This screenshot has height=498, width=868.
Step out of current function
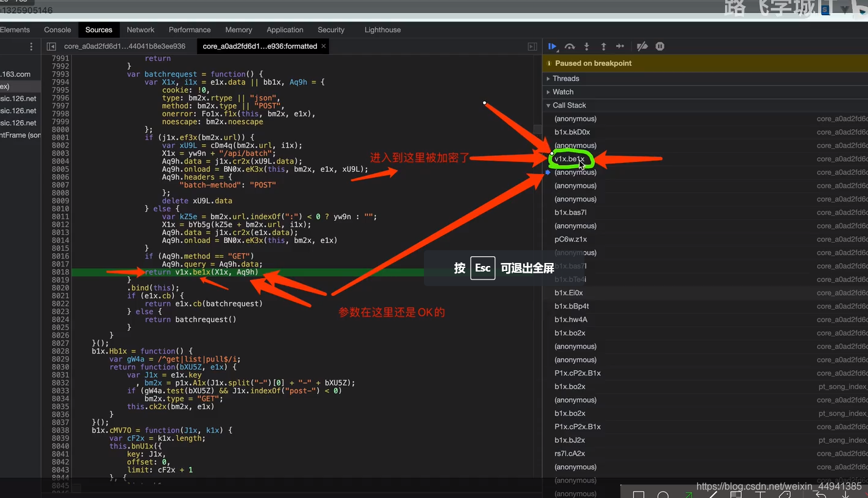click(x=603, y=46)
